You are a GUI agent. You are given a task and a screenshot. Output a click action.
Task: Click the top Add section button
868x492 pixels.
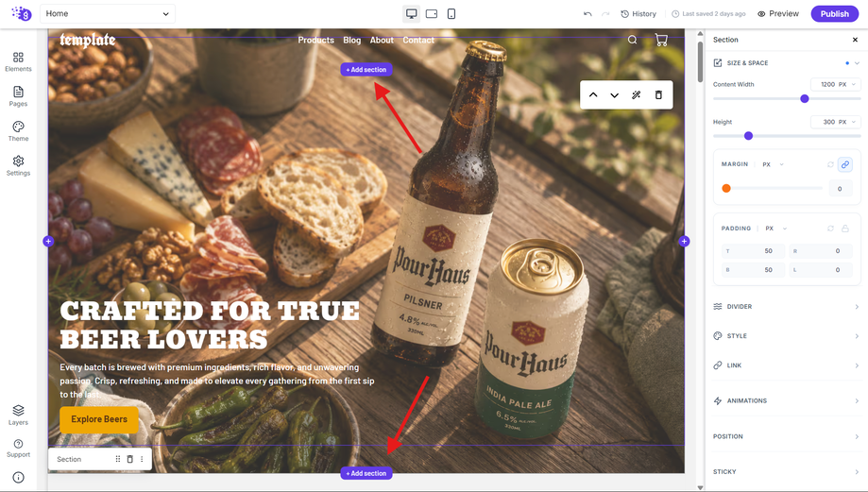click(366, 69)
